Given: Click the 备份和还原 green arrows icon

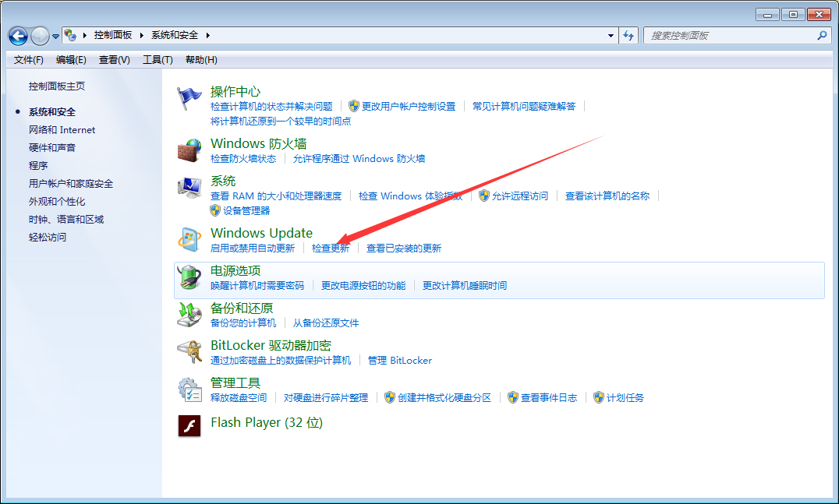Looking at the screenshot, I should (x=189, y=314).
